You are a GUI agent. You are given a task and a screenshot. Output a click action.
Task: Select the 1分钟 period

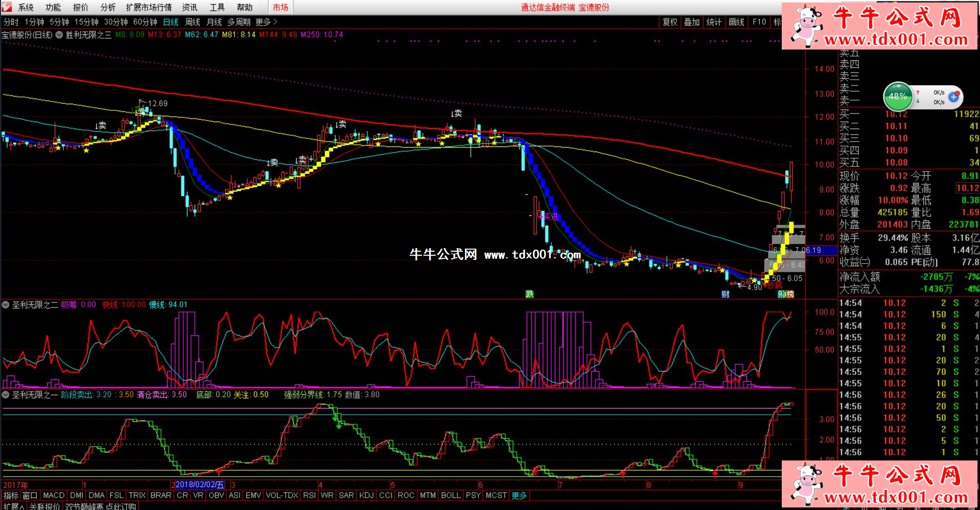point(34,22)
